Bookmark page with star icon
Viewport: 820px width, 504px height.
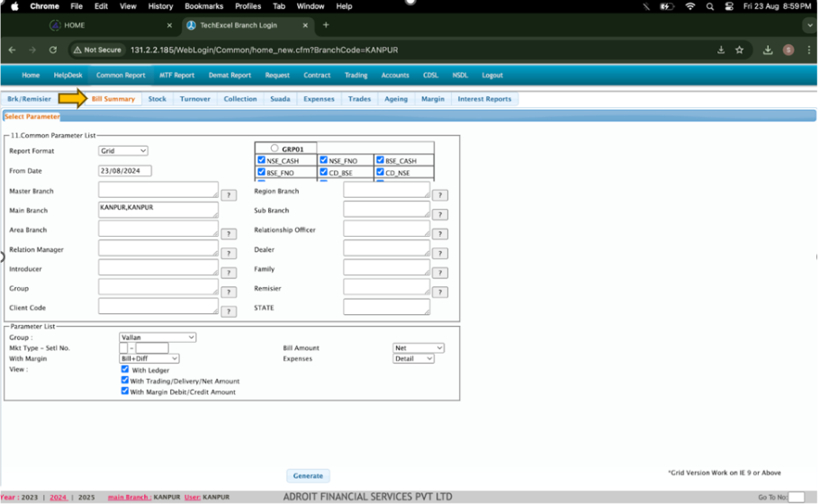click(x=739, y=50)
